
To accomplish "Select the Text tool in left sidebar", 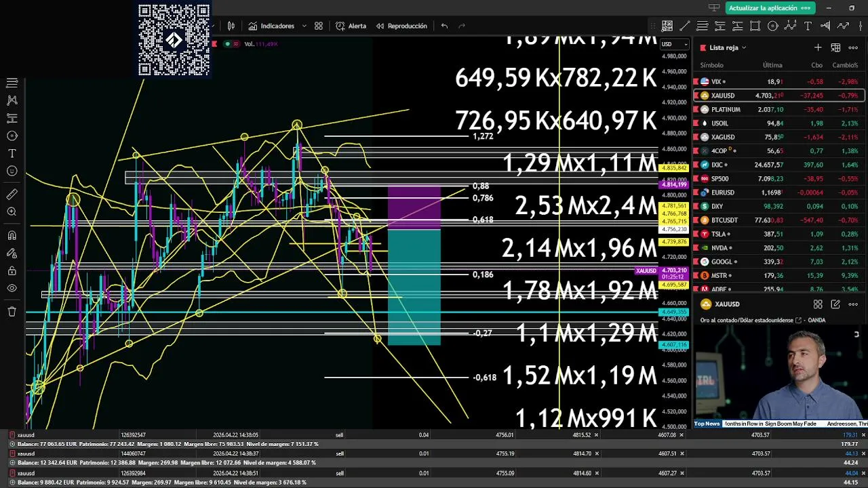I will (12, 153).
